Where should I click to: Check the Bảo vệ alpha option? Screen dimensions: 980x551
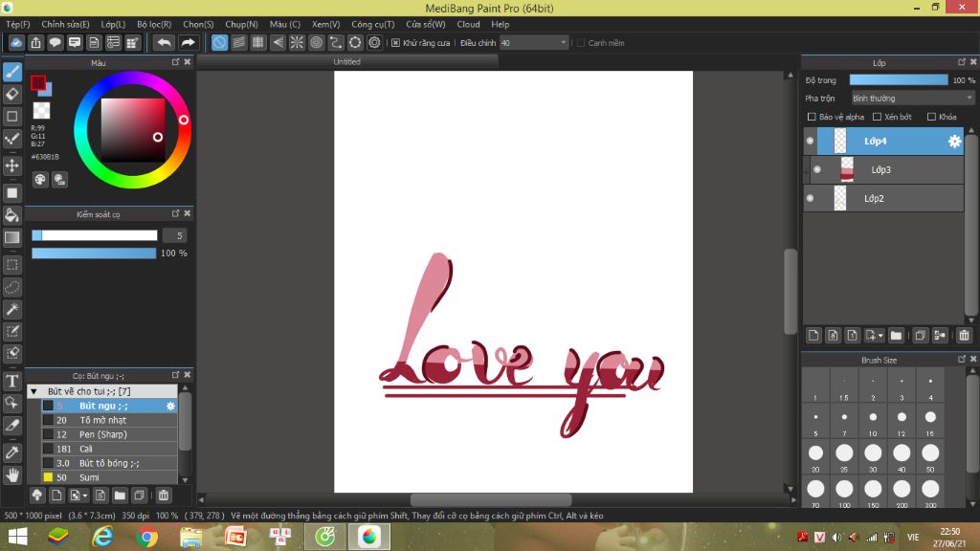pyautogui.click(x=812, y=117)
